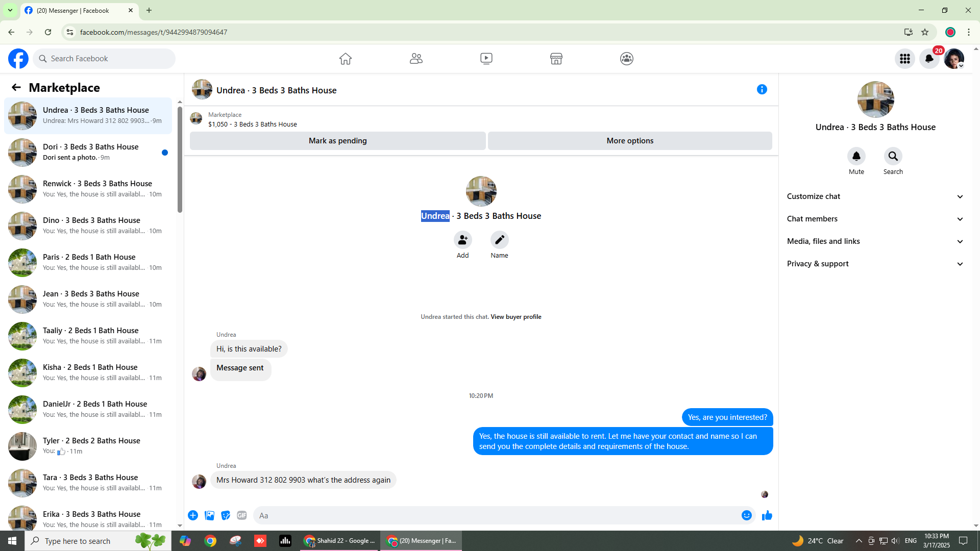Image resolution: width=980 pixels, height=551 pixels.
Task: Open Paris 2 Beds 1 Bath conversation
Action: 88,263
